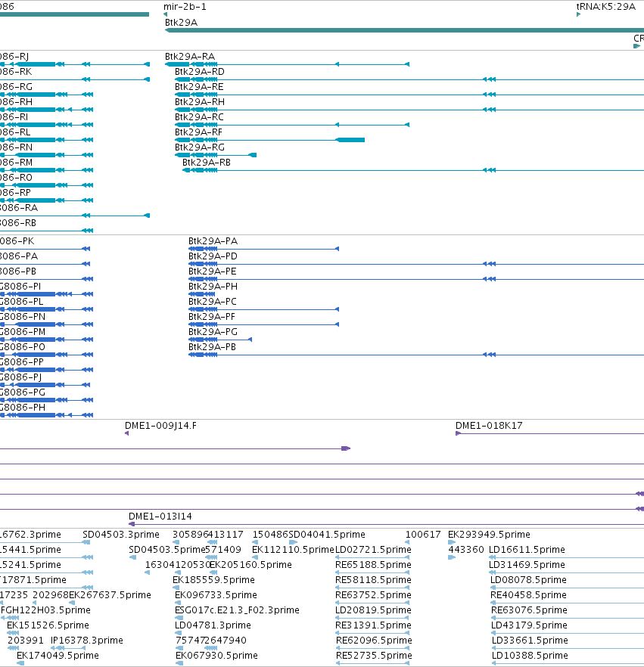Click BAC clone DME1-013I14
644x667 pixels.
point(386,524)
